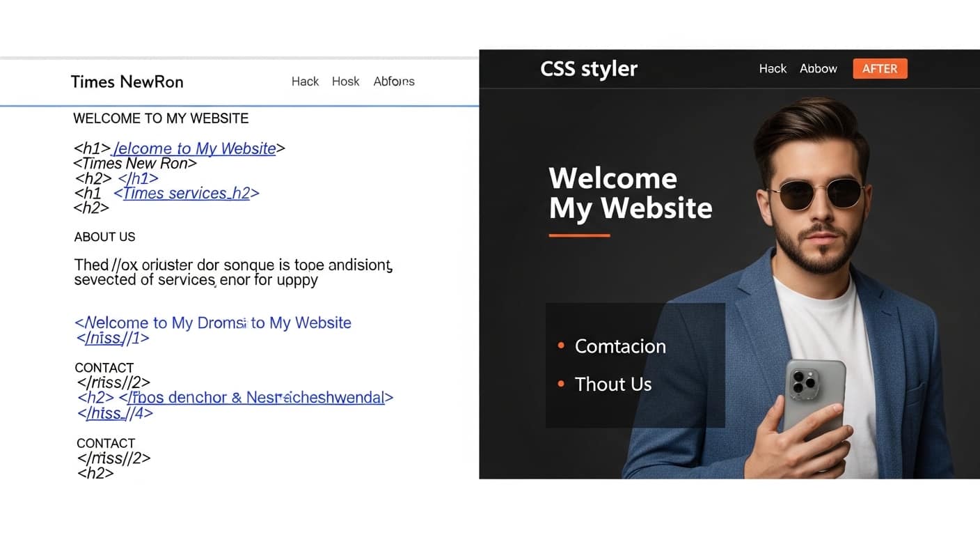Select Hack in the CSS styler navigation
Image resolution: width=980 pixels, height=535 pixels.
(772, 68)
